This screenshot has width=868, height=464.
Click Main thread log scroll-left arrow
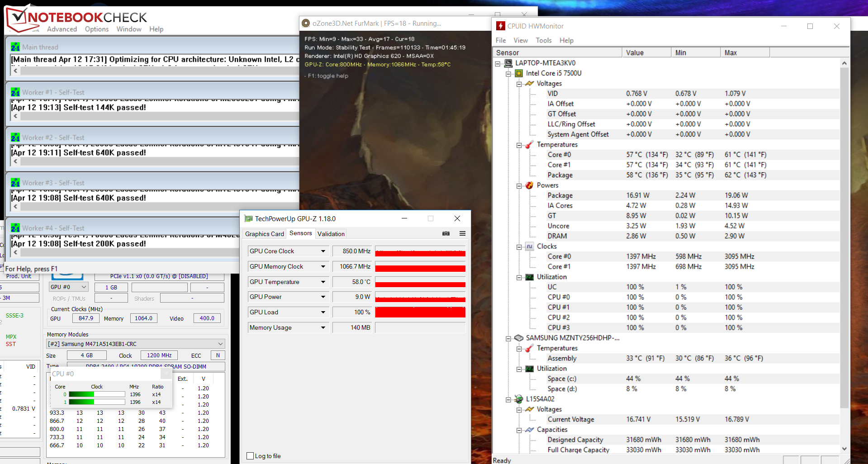pyautogui.click(x=15, y=71)
